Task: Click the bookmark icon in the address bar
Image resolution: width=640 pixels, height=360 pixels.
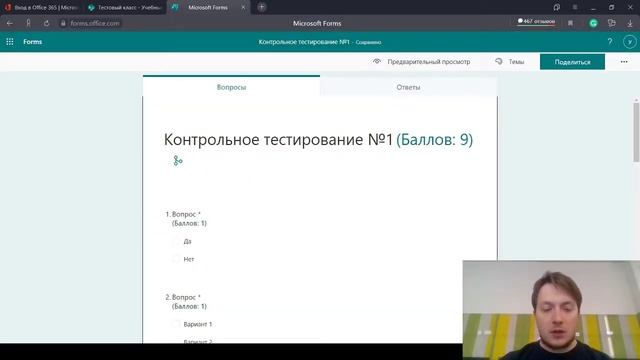Action: (x=570, y=23)
